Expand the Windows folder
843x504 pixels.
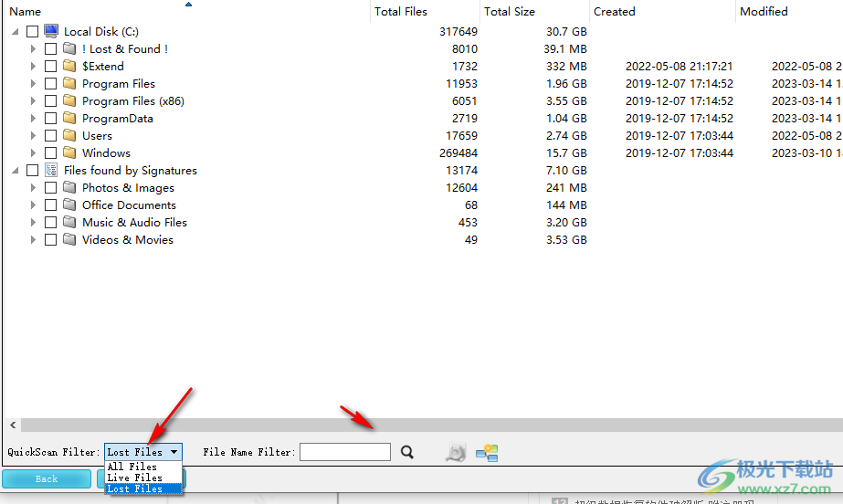33,152
